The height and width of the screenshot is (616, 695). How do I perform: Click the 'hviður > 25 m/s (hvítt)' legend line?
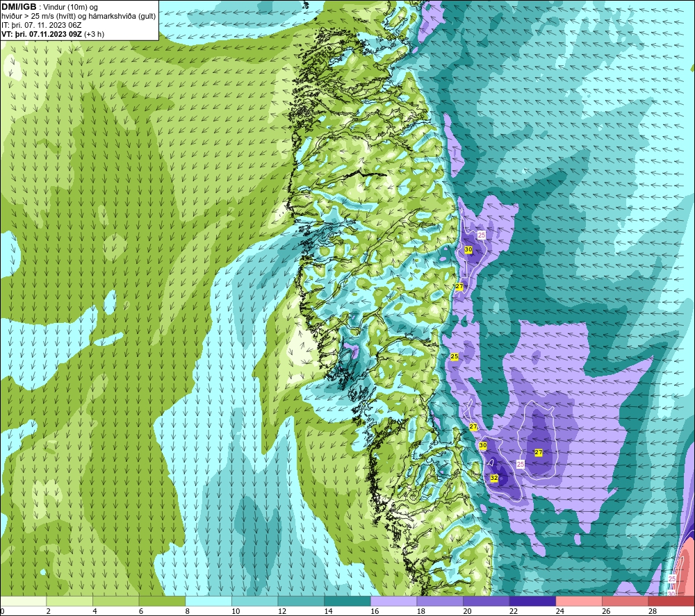[42, 17]
